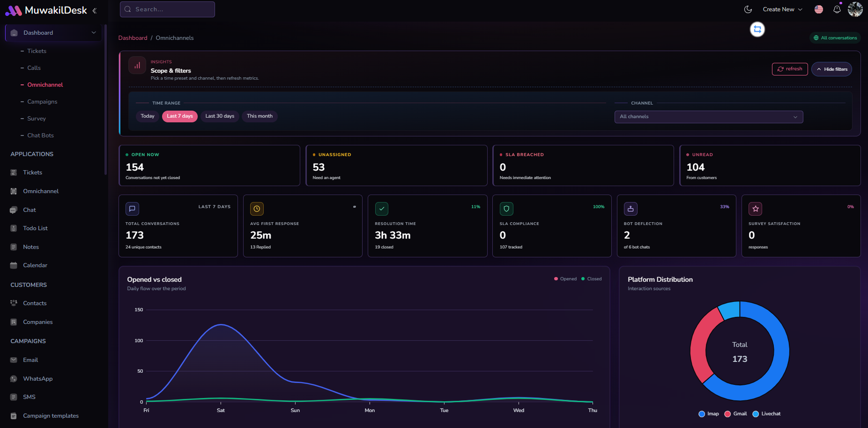The height and width of the screenshot is (428, 868).
Task: Toggle dark mode moon icon
Action: [748, 9]
